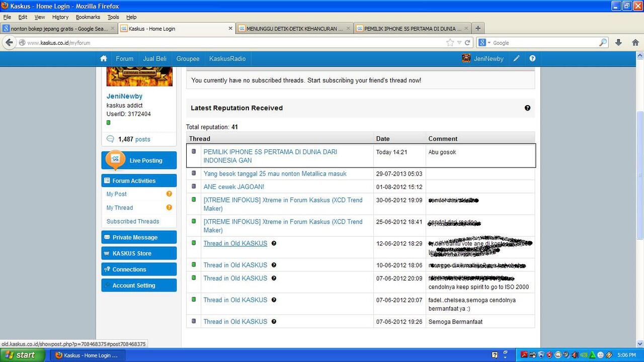The width and height of the screenshot is (644, 362).
Task: Open My Thread link
Action: (x=120, y=208)
